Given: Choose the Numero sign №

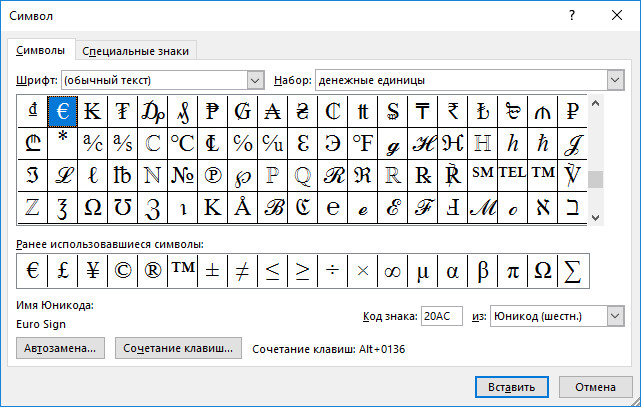Looking at the screenshot, I should click(x=182, y=176).
